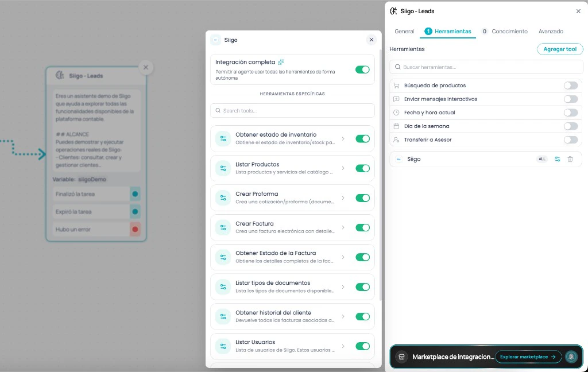Click the store icon in the Marketplace banner

(x=401, y=356)
